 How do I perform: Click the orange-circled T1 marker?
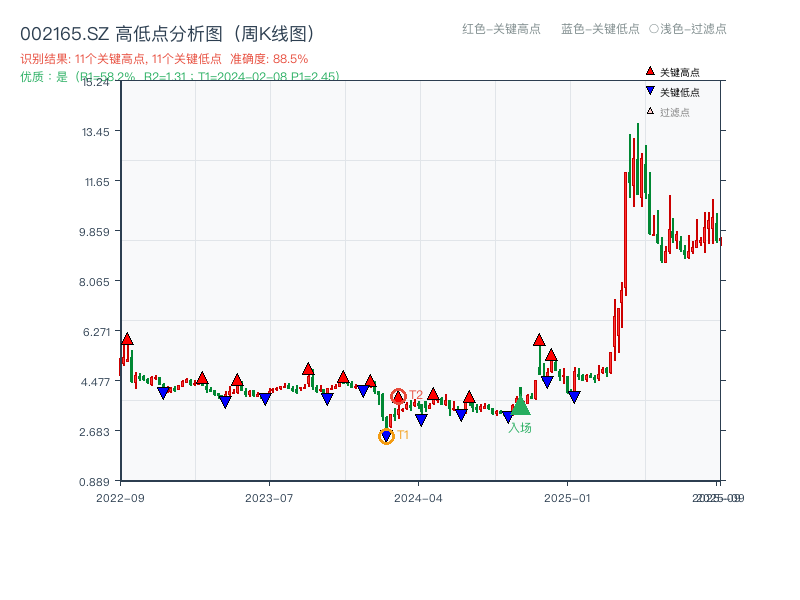coord(386,435)
